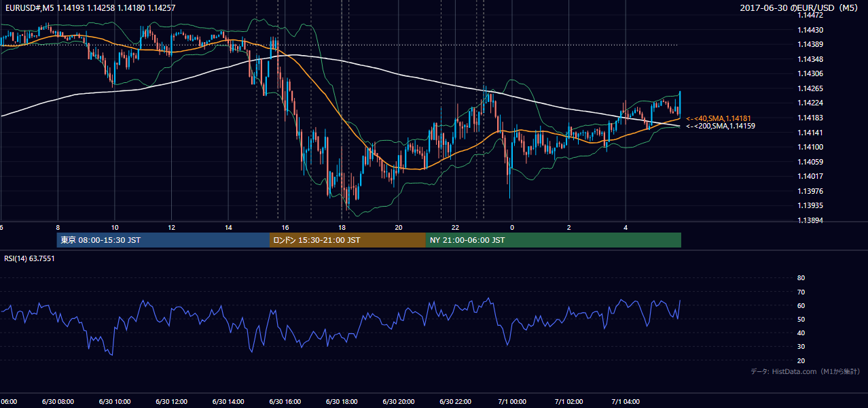This screenshot has width=868, height=408.
Task: Click RSI level 30 on axis
Action: coord(801,347)
